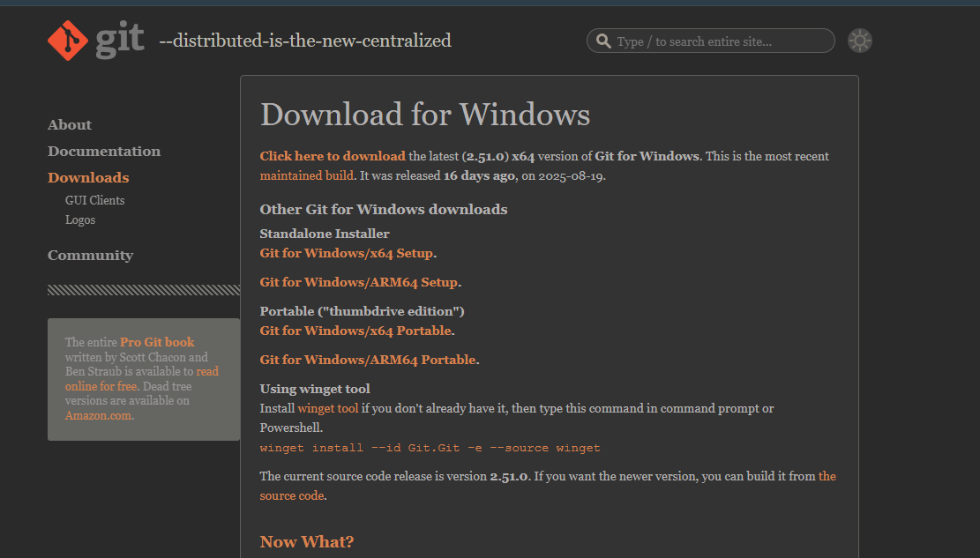Click 'Other Git for Windows downloads' heading
The image size is (980, 558).
(x=384, y=209)
